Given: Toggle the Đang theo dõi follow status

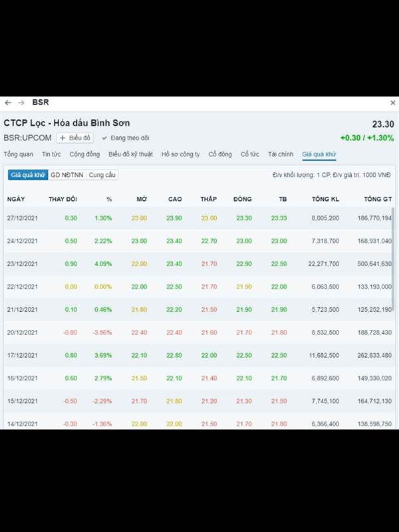Looking at the screenshot, I should (x=125, y=138).
